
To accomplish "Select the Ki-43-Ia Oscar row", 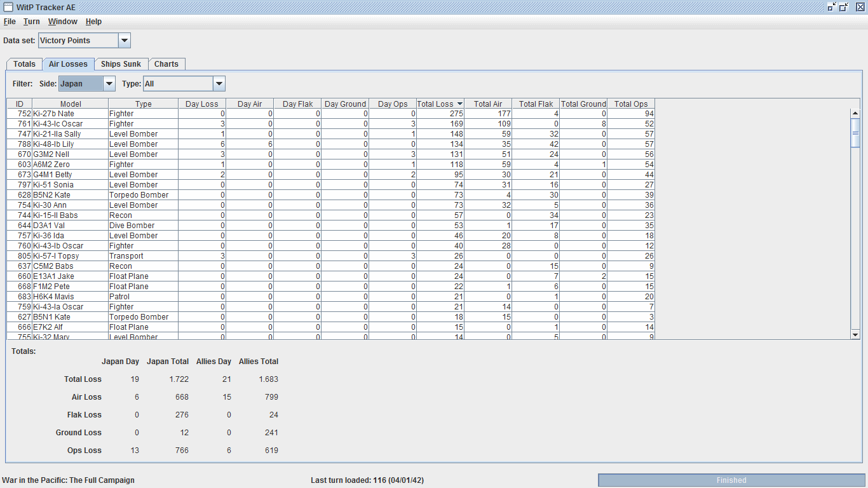I will [331, 307].
